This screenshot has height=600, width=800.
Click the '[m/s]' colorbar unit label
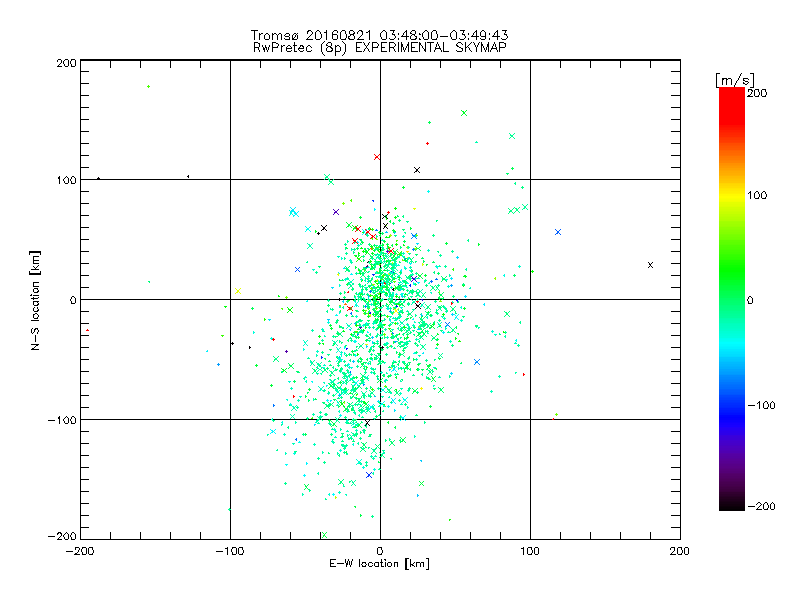click(x=735, y=80)
